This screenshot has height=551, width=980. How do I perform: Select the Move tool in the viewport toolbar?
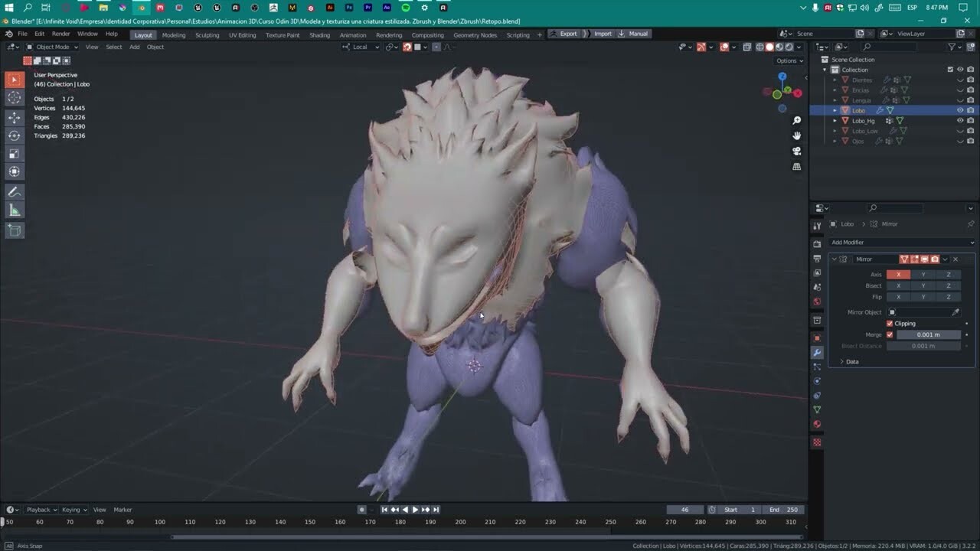pyautogui.click(x=14, y=116)
